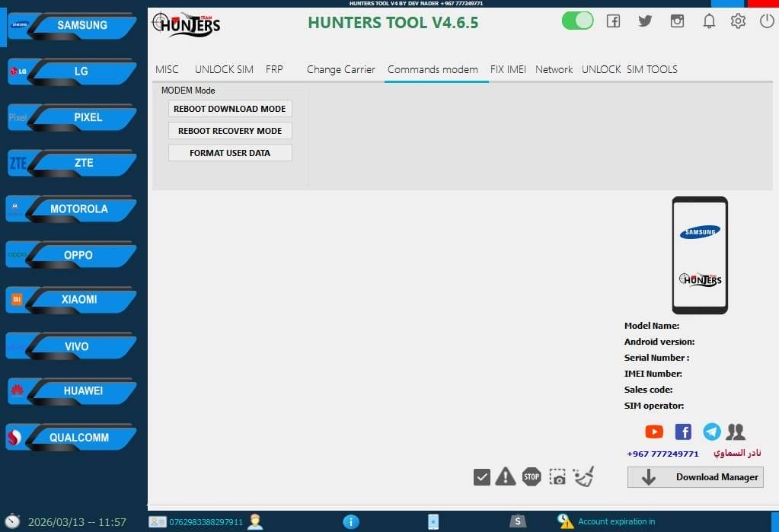The width and height of the screenshot is (779, 532).
Task: Toggle the green connection switch
Action: point(577,21)
